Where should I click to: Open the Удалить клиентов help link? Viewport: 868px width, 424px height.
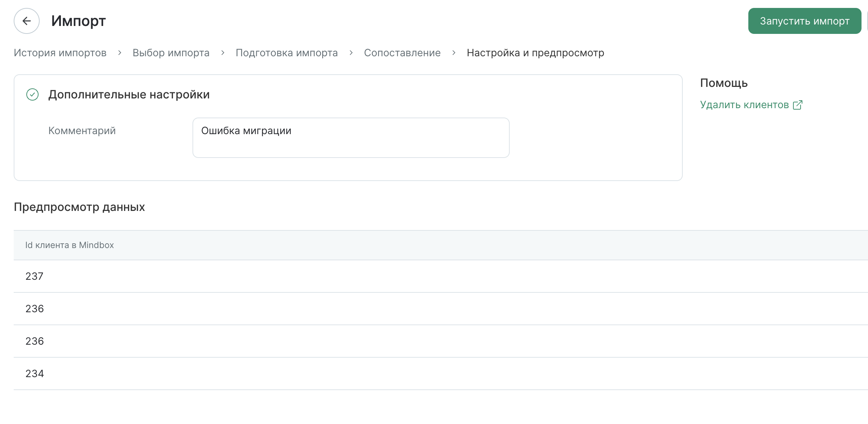744,105
